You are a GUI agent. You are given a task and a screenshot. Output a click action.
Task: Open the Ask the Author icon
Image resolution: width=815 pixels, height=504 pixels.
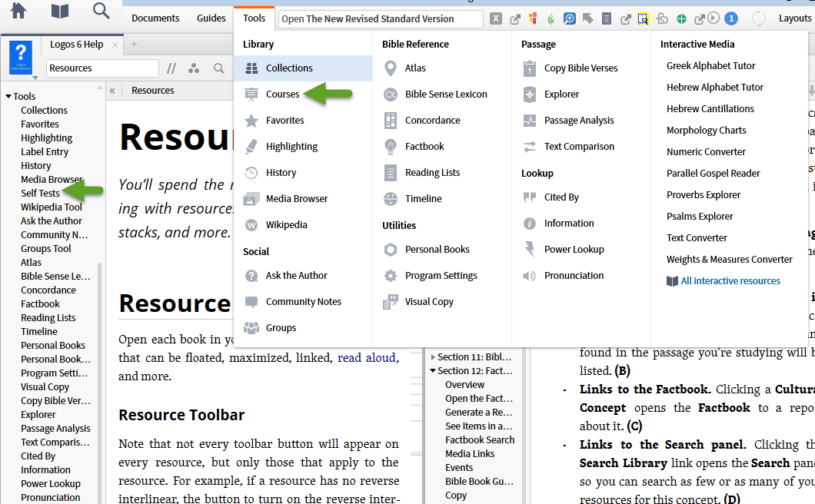point(251,275)
